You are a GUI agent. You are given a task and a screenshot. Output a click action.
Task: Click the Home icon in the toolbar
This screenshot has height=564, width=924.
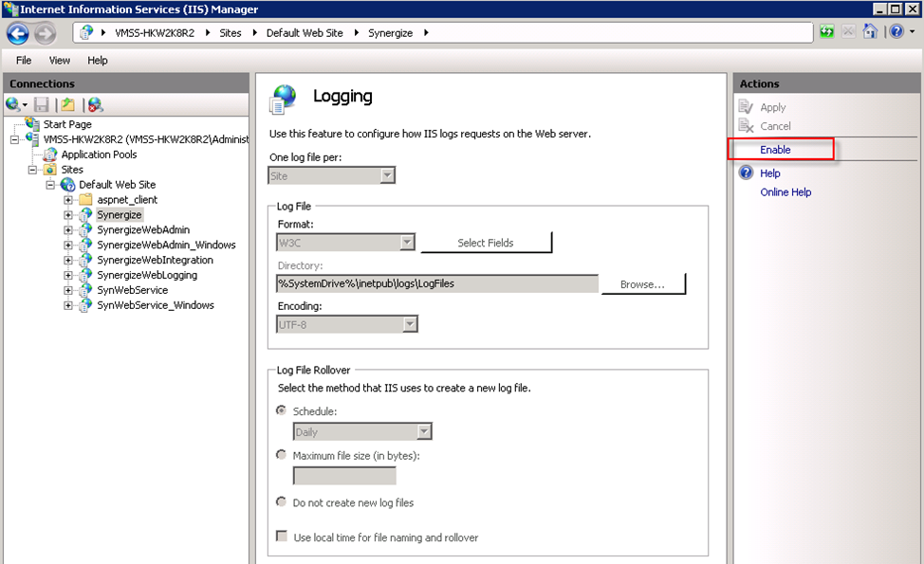click(x=870, y=32)
